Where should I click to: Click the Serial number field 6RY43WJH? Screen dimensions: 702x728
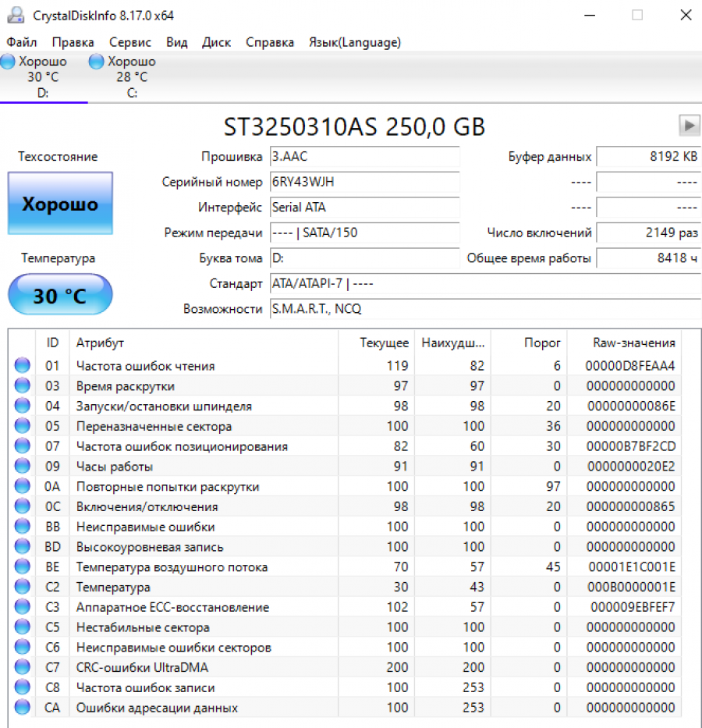[364, 182]
